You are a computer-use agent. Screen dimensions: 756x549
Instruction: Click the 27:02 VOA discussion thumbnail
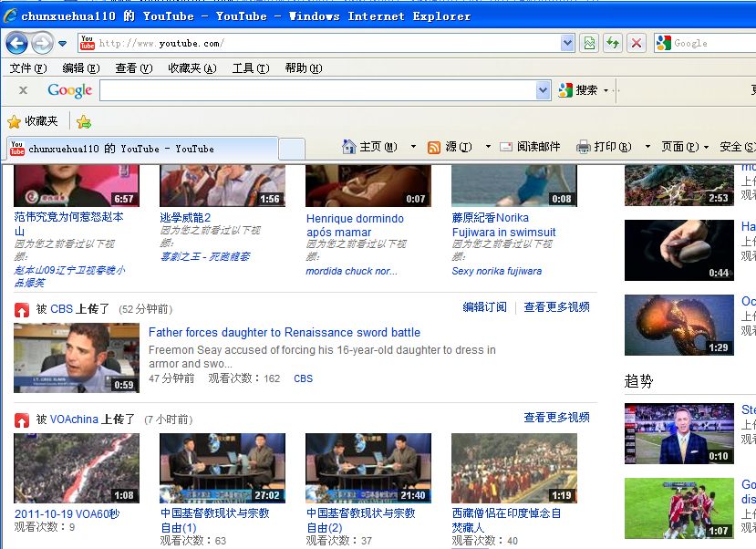click(x=223, y=468)
